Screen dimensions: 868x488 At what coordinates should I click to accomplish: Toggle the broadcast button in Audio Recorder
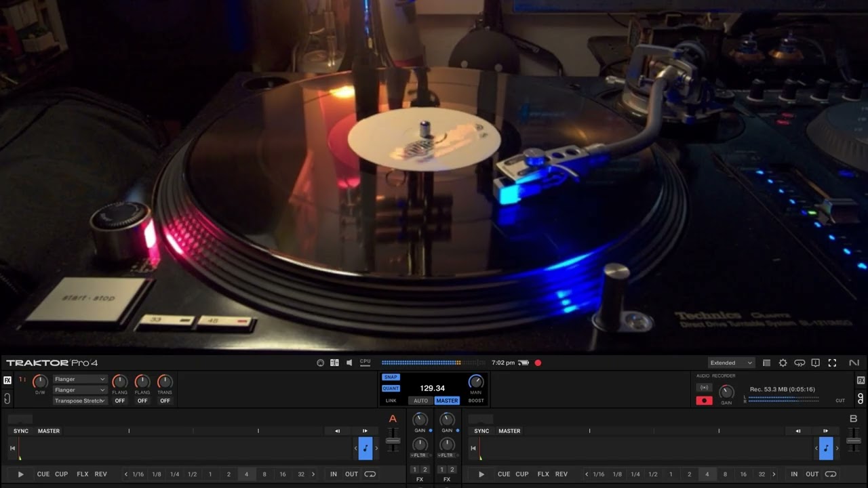click(x=704, y=388)
